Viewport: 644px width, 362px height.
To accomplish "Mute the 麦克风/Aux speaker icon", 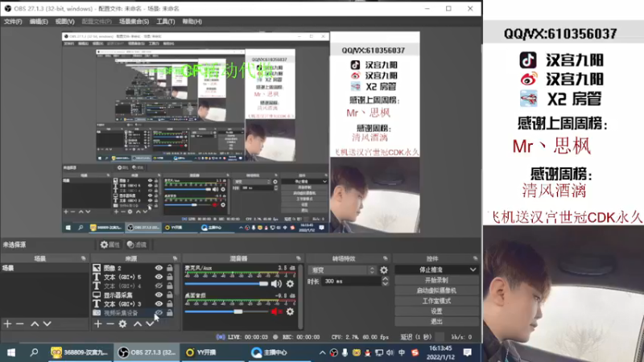I will pos(276,283).
